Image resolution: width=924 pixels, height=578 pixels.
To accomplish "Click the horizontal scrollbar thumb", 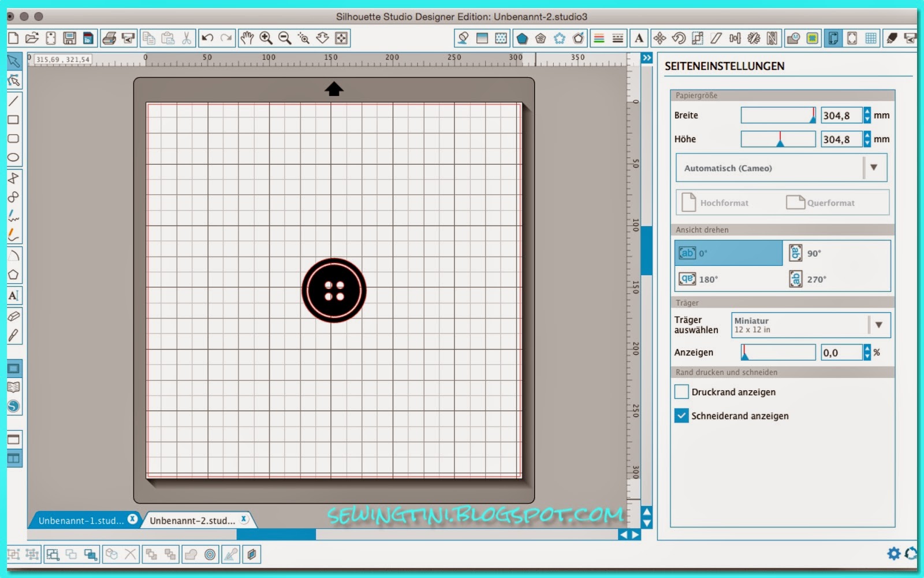I will click(276, 535).
